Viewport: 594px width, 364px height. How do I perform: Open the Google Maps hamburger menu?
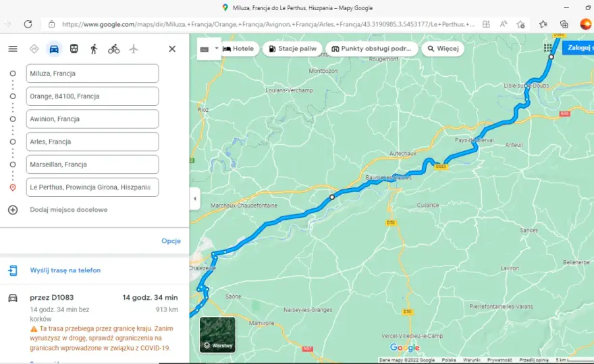click(x=13, y=49)
